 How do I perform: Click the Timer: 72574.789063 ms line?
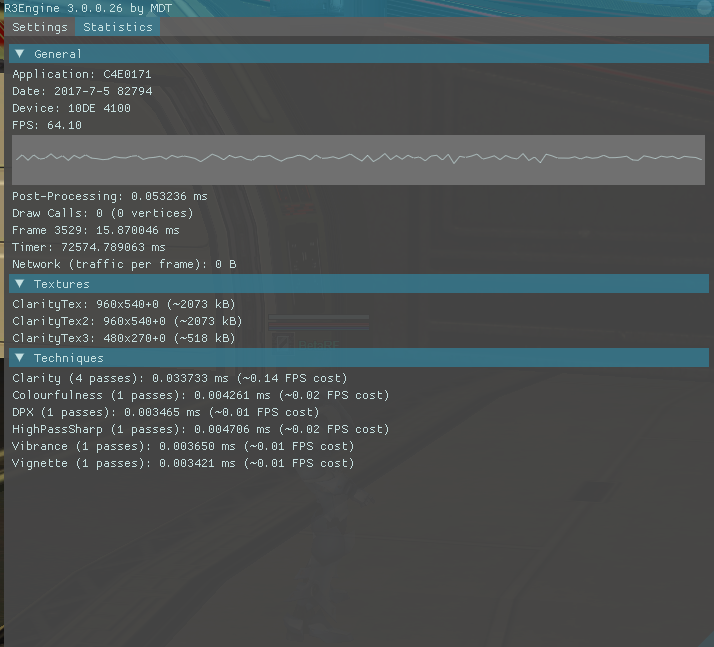pos(89,247)
